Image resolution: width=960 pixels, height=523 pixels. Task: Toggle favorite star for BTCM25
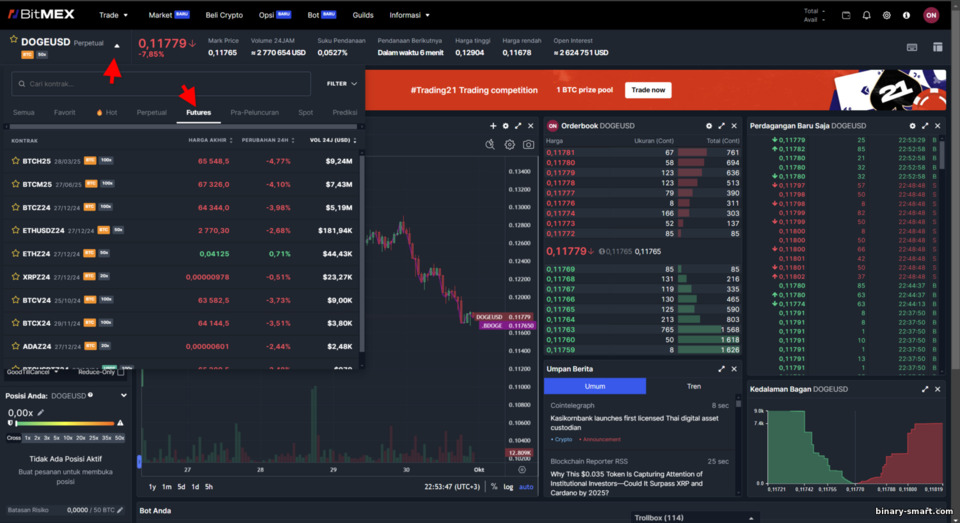(15, 184)
